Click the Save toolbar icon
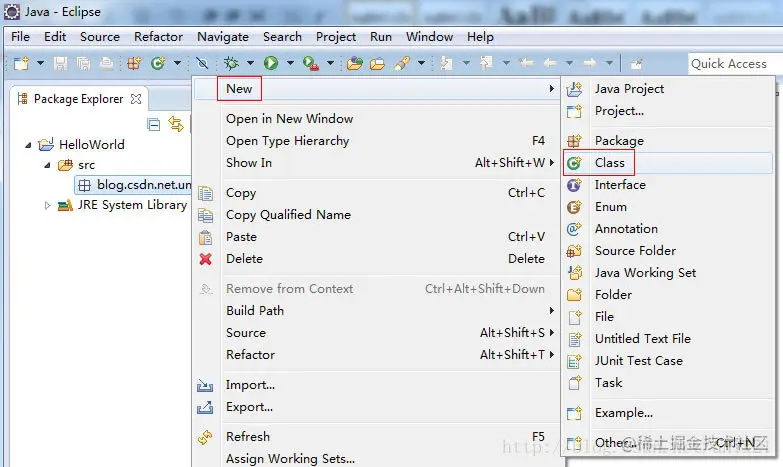This screenshot has width=783, height=467. coord(60,63)
